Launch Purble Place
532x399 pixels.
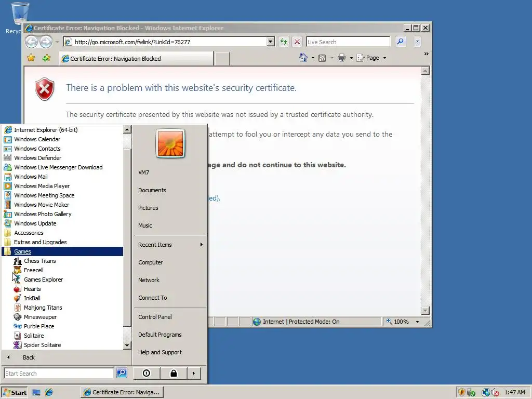pyautogui.click(x=38, y=326)
